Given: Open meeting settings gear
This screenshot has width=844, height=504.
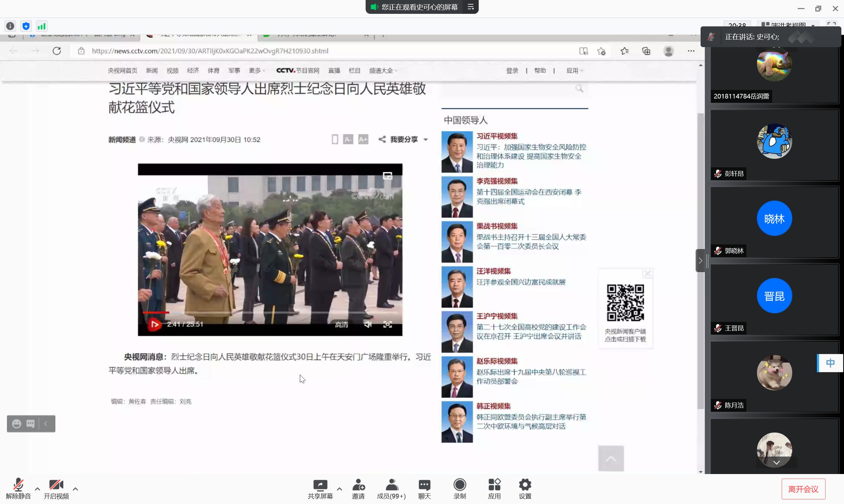Looking at the screenshot, I should pos(525,485).
